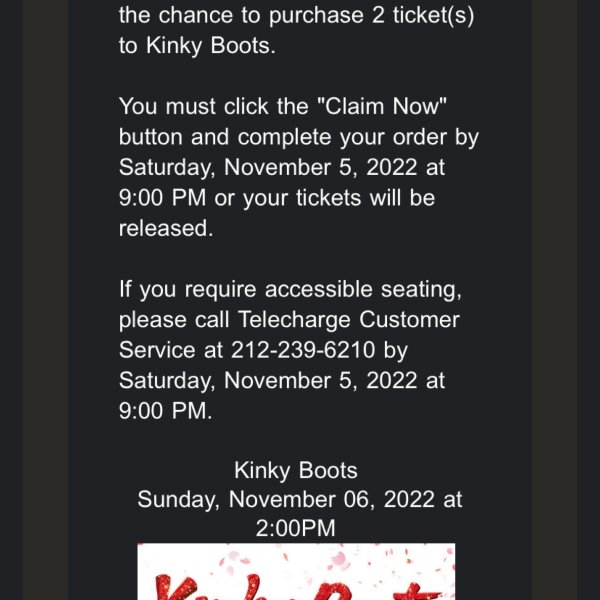Image resolution: width=600 pixels, height=600 pixels.
Task: Click the words Telecharge Customer
Action: tap(349, 320)
